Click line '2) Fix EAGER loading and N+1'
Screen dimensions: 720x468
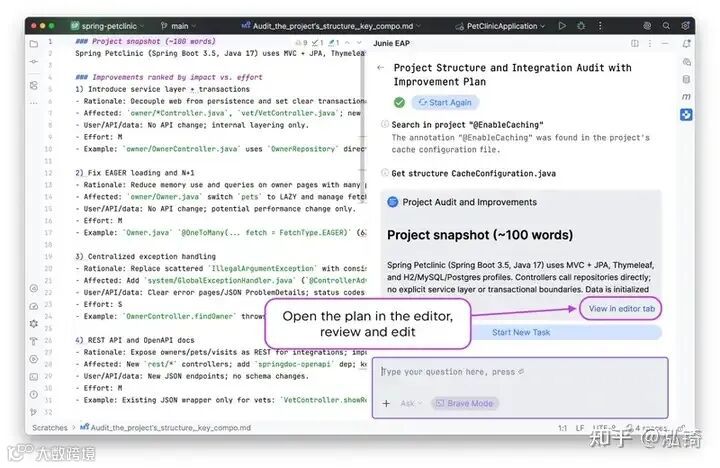135,173
